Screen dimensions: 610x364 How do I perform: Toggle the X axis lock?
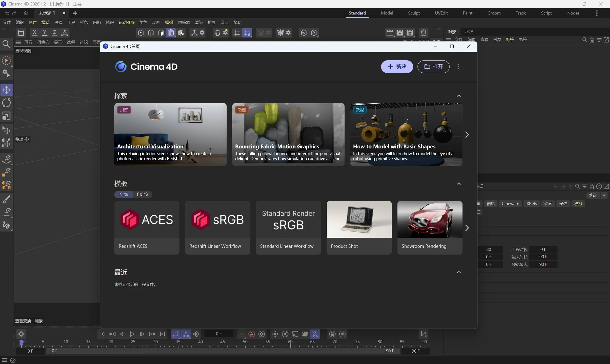point(34,32)
